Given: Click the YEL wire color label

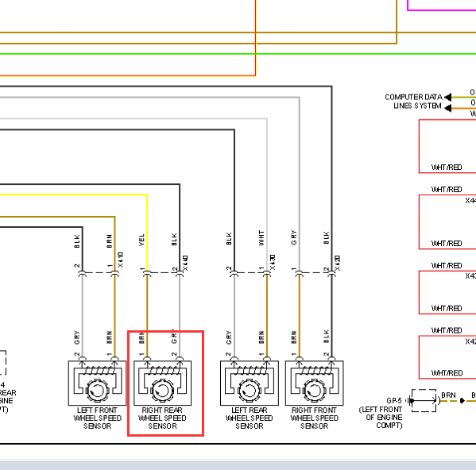Looking at the screenshot, I should pos(141,240).
